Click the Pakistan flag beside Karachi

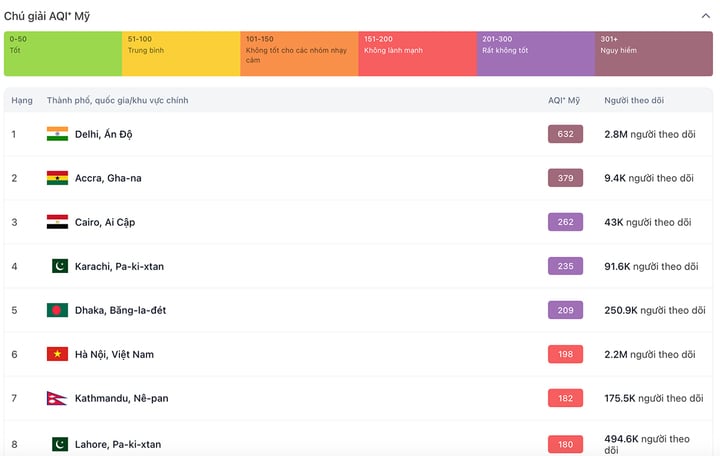tap(60, 266)
